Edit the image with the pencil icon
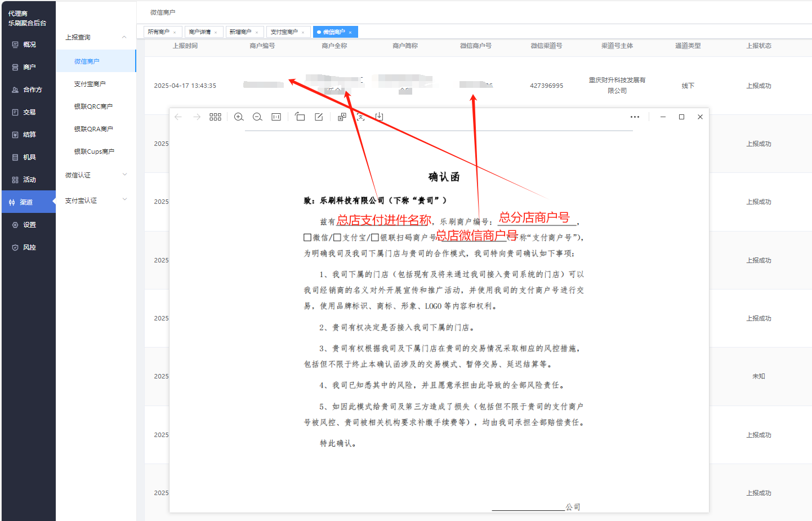Viewport: 812px width, 521px height. coord(319,117)
